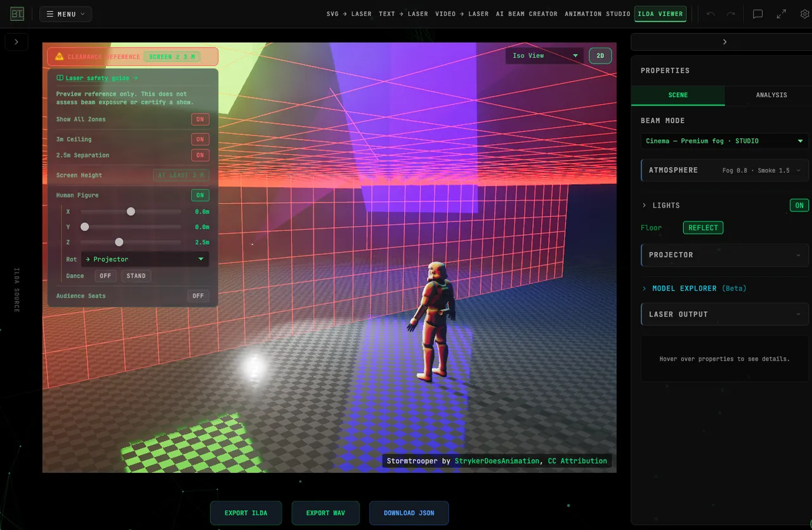Click Export ILDA button

point(246,513)
